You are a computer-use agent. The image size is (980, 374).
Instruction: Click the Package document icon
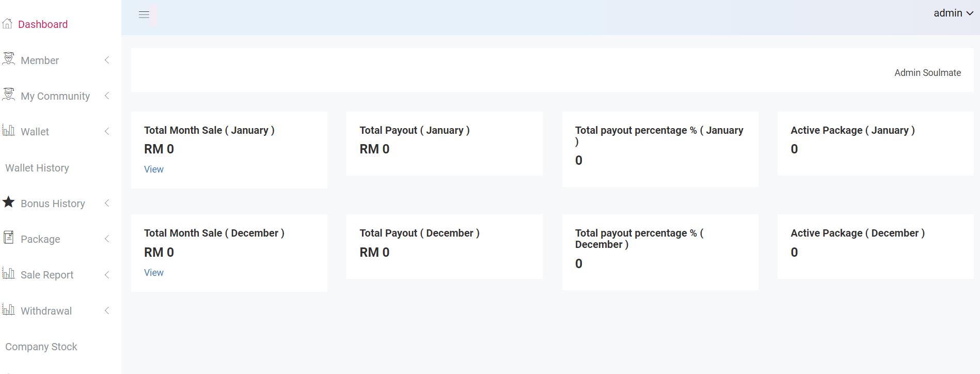(x=8, y=238)
